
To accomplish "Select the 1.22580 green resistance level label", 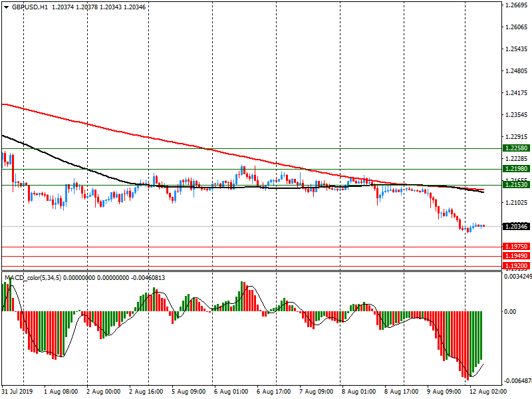I will tap(517, 148).
